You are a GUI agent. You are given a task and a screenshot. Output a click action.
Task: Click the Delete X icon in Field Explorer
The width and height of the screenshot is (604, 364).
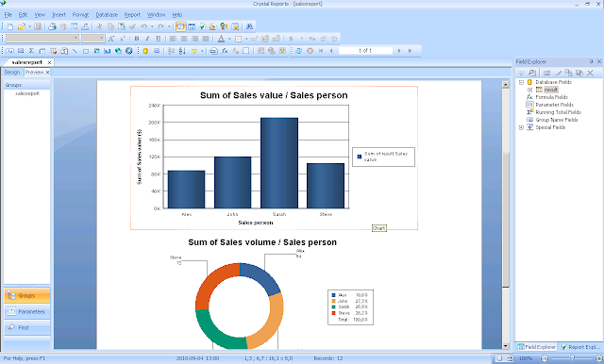point(590,73)
